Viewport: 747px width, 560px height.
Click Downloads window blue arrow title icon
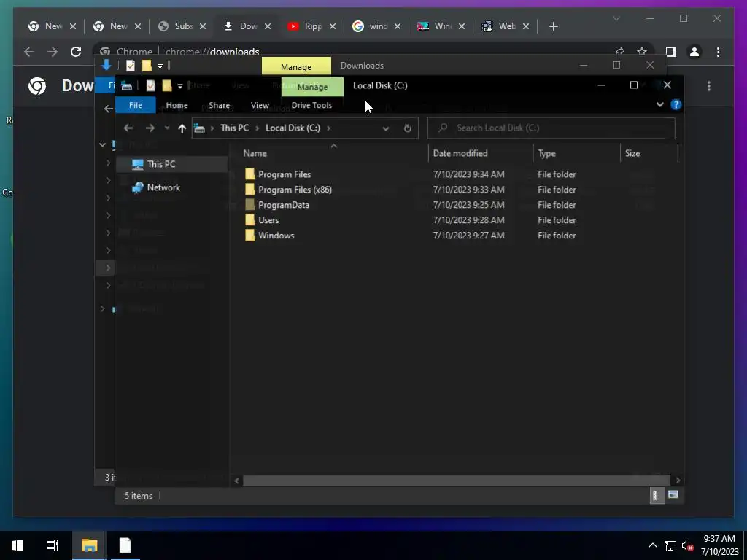click(107, 65)
